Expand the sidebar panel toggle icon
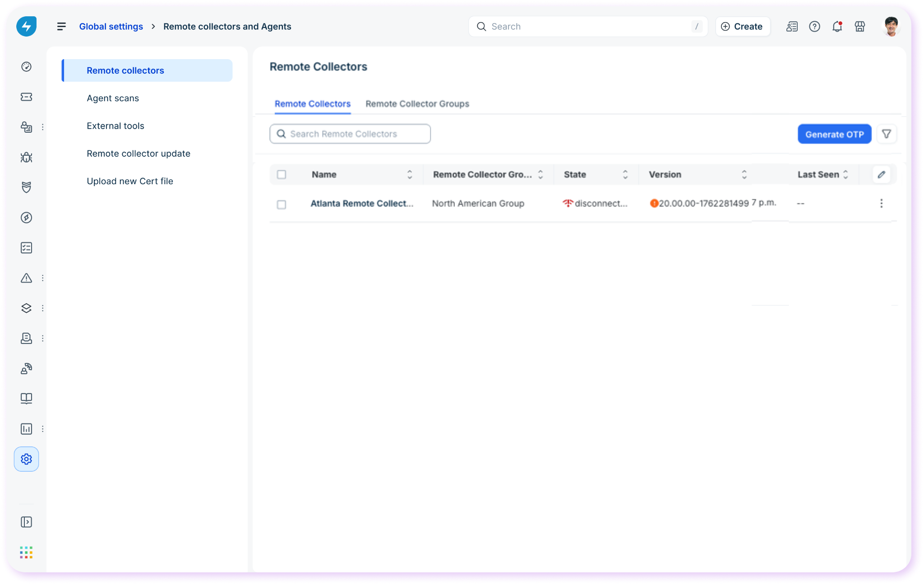The height and width of the screenshot is (585, 924). tap(26, 522)
